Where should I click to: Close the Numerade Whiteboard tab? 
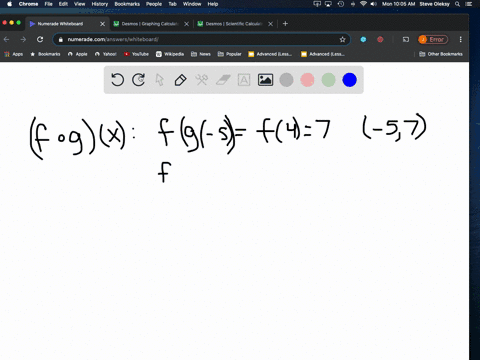click(x=102, y=24)
